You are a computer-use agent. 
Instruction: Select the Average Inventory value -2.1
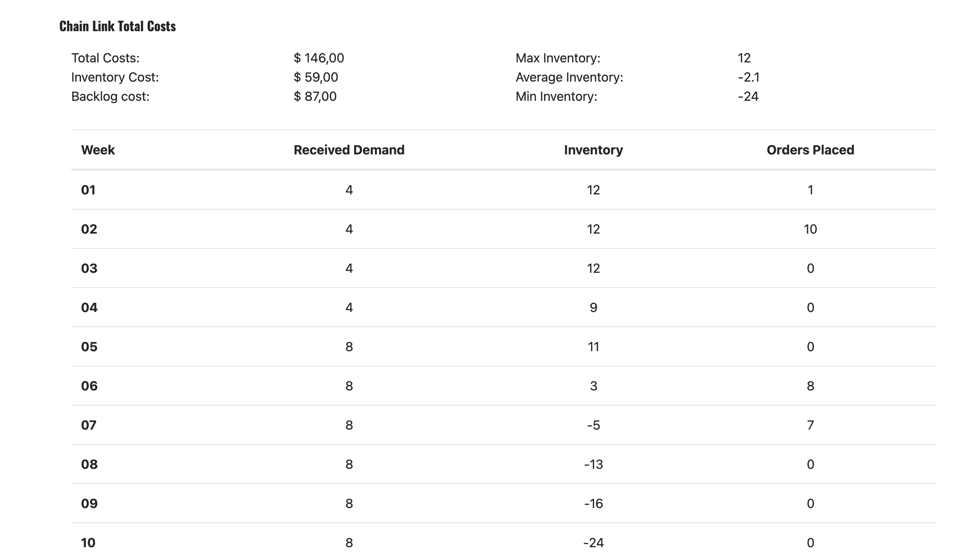(x=748, y=77)
